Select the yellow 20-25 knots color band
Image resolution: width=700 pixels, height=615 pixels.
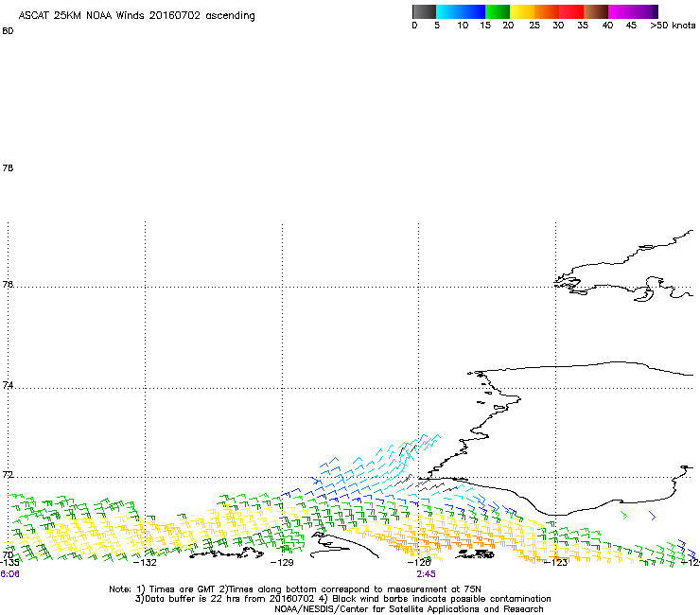pyautogui.click(x=522, y=11)
